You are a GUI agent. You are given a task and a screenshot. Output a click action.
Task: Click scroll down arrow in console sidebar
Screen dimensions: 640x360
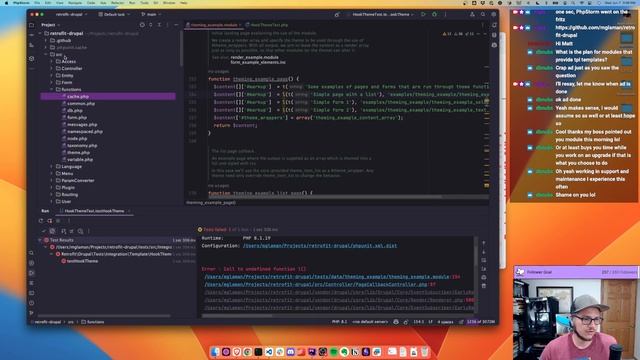[x=484, y=252]
